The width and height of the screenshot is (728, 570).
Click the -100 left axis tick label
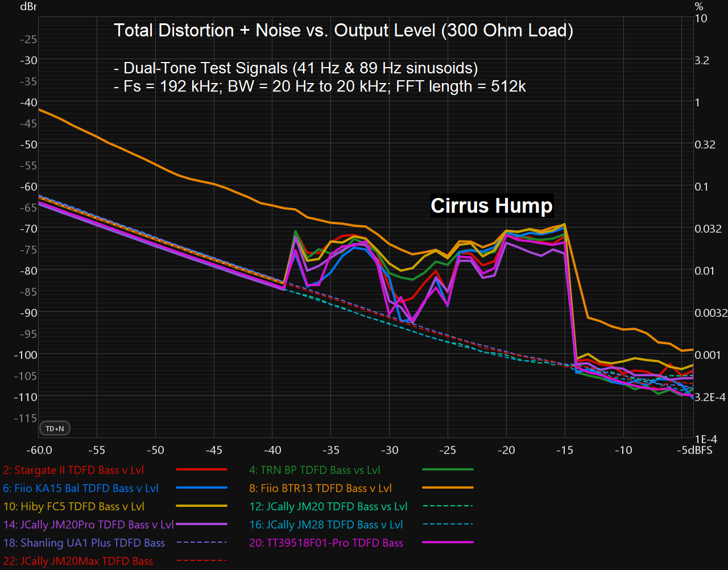coord(25,355)
